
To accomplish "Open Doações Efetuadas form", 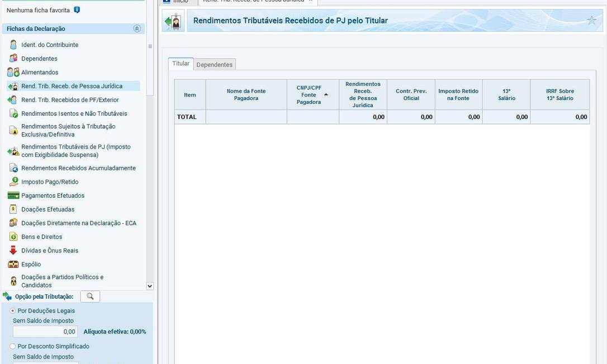I will click(48, 209).
